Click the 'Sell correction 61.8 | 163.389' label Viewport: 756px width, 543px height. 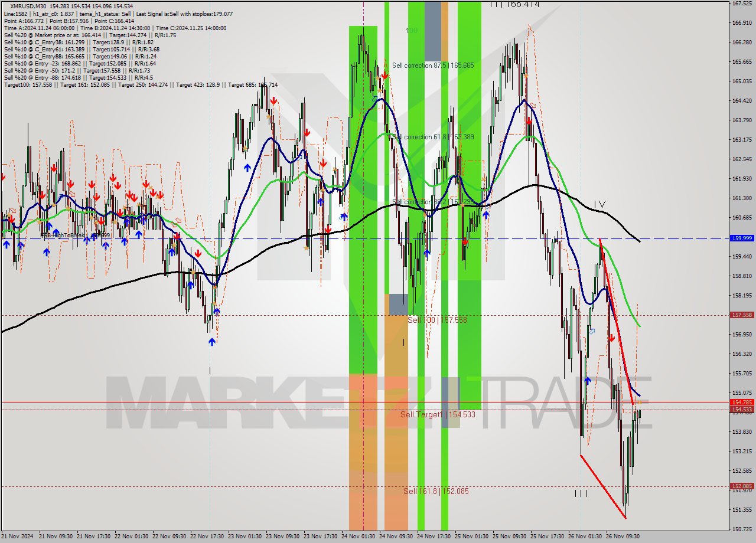pos(433,137)
